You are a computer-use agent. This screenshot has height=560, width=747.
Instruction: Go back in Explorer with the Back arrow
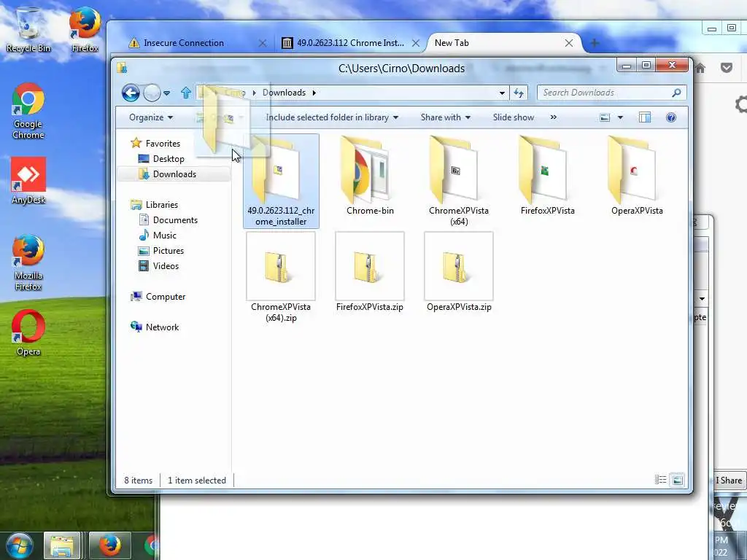(131, 93)
